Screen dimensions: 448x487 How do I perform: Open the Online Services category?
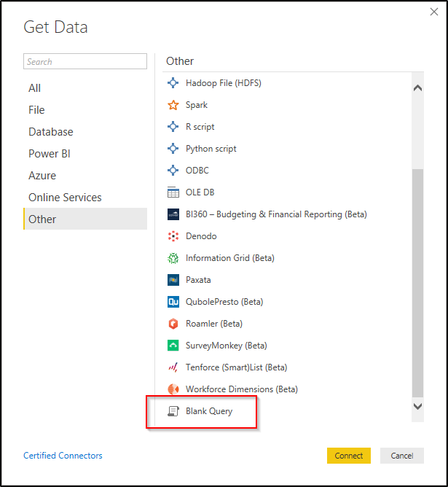pyautogui.click(x=85, y=198)
